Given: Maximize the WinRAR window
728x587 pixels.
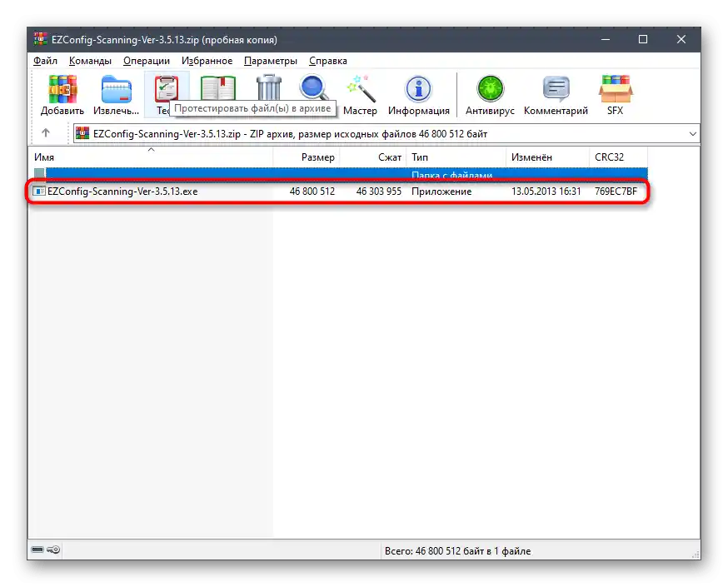Looking at the screenshot, I should (x=643, y=39).
